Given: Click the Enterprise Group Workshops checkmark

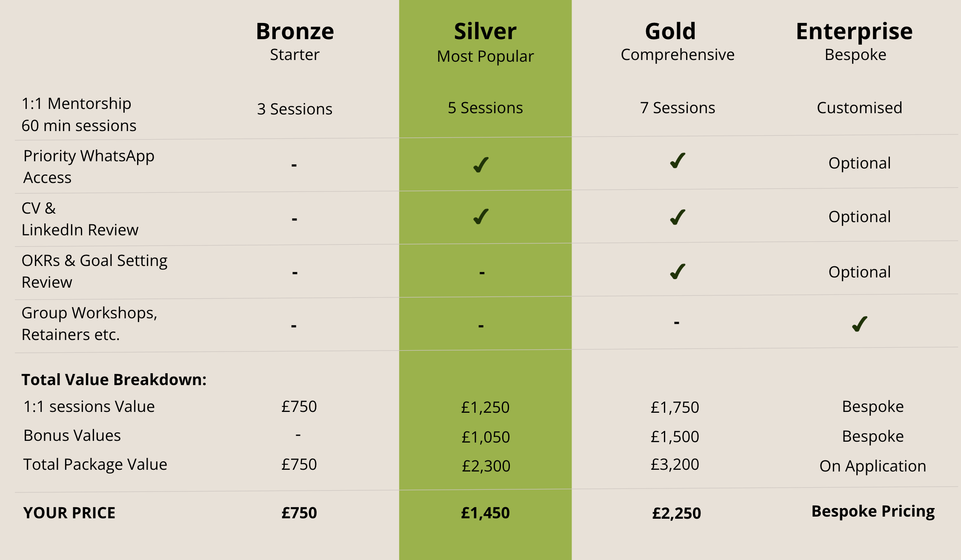Looking at the screenshot, I should [x=860, y=324].
